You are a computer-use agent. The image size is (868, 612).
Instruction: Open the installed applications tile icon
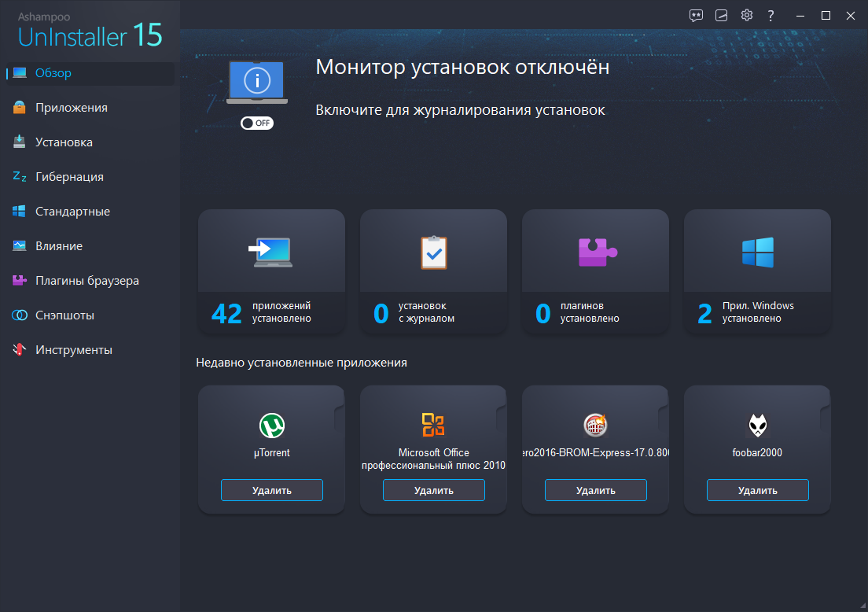(x=270, y=253)
